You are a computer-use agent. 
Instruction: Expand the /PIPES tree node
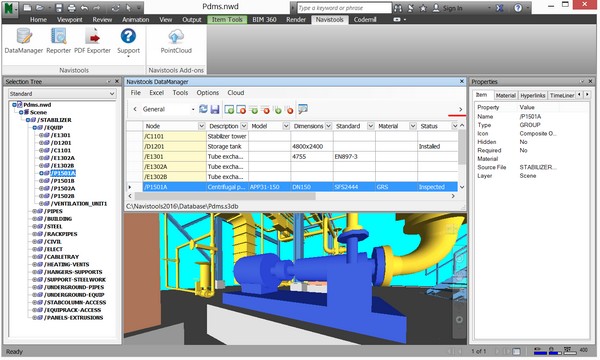click(34, 211)
